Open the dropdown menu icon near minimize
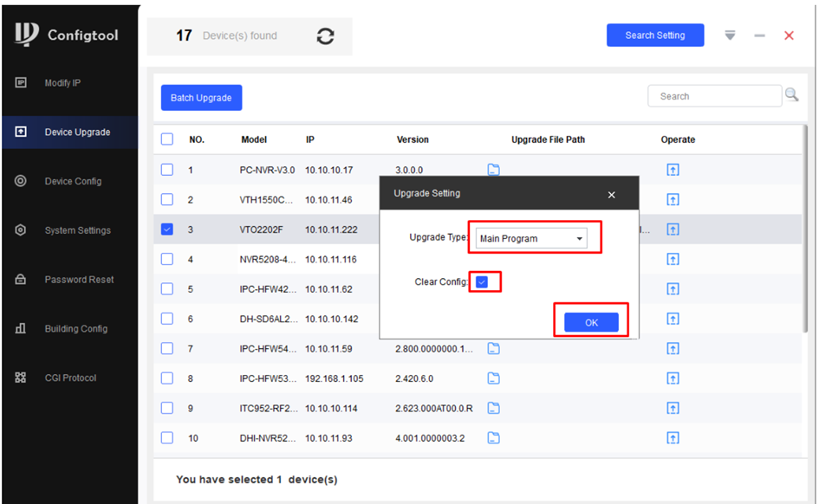Viewport: 819px width, 504px height. pyautogui.click(x=730, y=36)
